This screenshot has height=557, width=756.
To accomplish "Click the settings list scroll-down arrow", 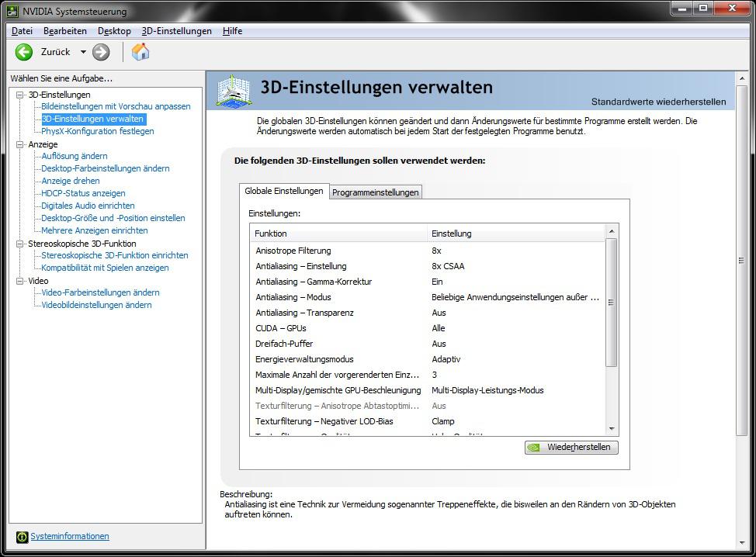I will 612,429.
